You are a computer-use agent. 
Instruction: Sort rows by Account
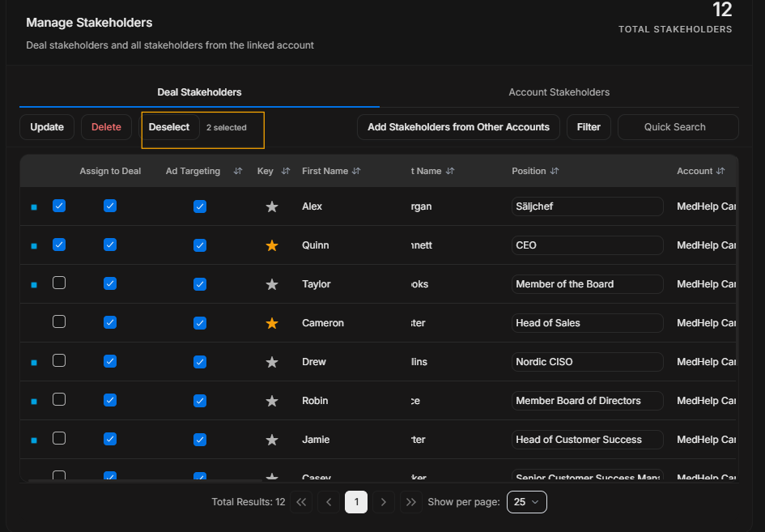click(x=720, y=171)
